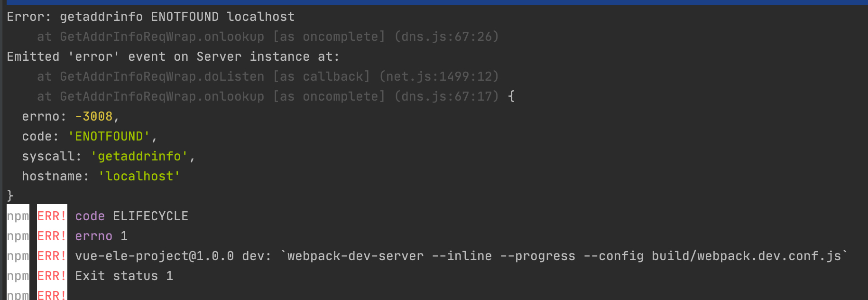Viewport: 868px width, 300px height.
Task: Click the purple 'errno' label in npm output
Action: click(93, 236)
